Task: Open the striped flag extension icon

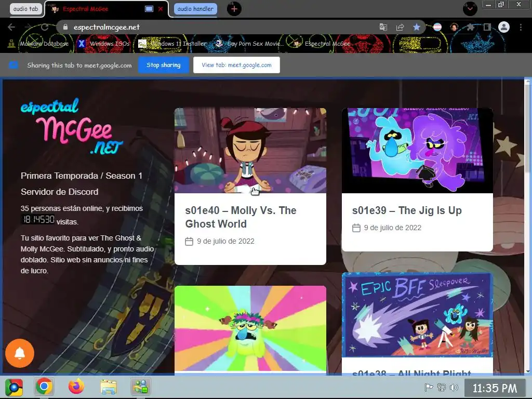Action: pyautogui.click(x=437, y=27)
